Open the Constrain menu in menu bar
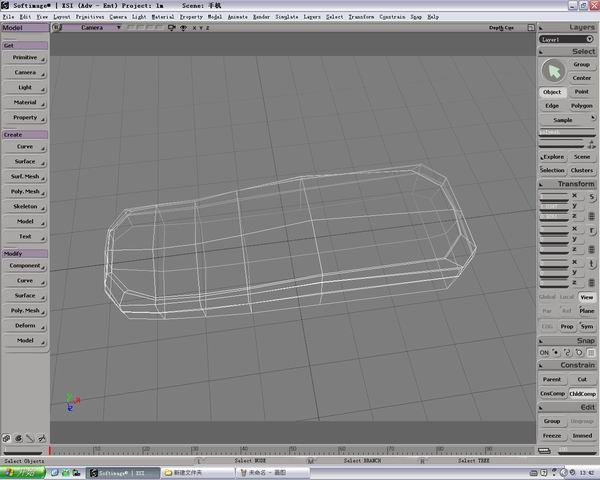This screenshot has width=600, height=480. point(392,17)
